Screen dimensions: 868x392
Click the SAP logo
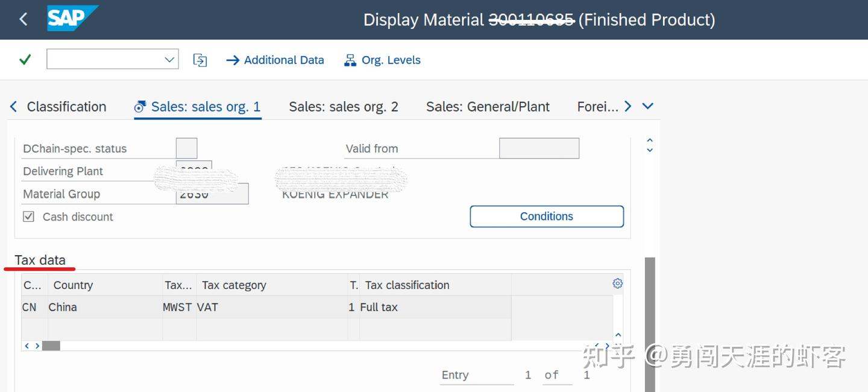pos(72,19)
